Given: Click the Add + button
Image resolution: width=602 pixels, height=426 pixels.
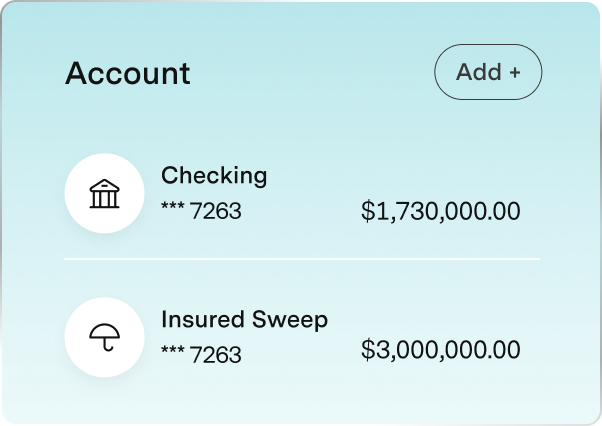Looking at the screenshot, I should tap(488, 73).
